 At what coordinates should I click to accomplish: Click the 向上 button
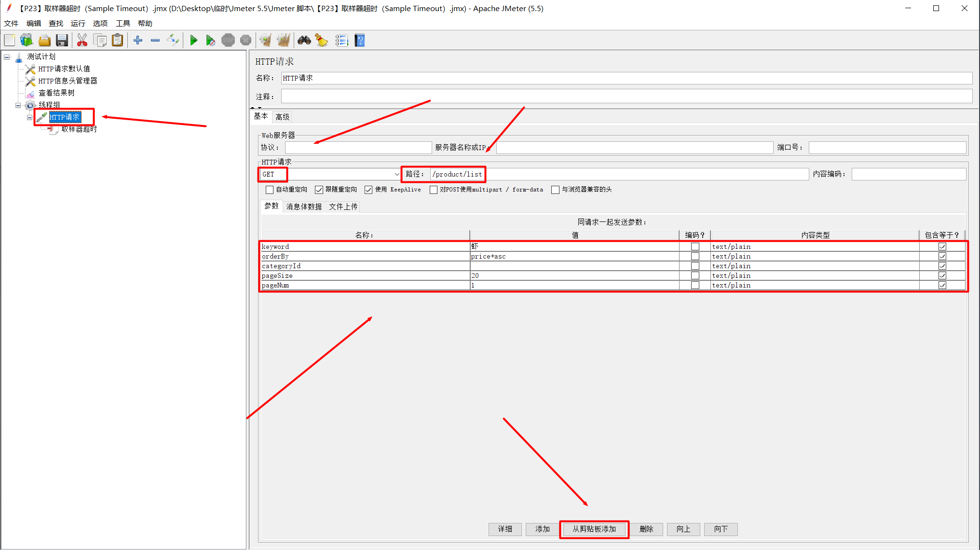683,529
